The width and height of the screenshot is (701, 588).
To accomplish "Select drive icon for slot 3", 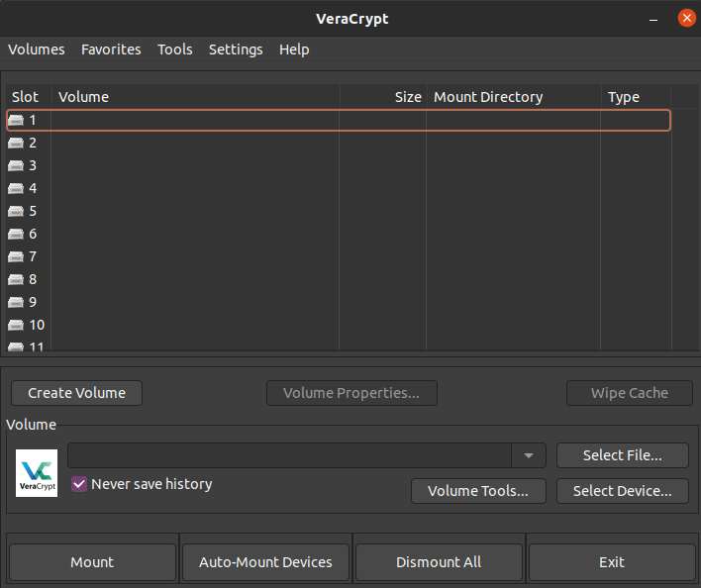I will (x=16, y=165).
